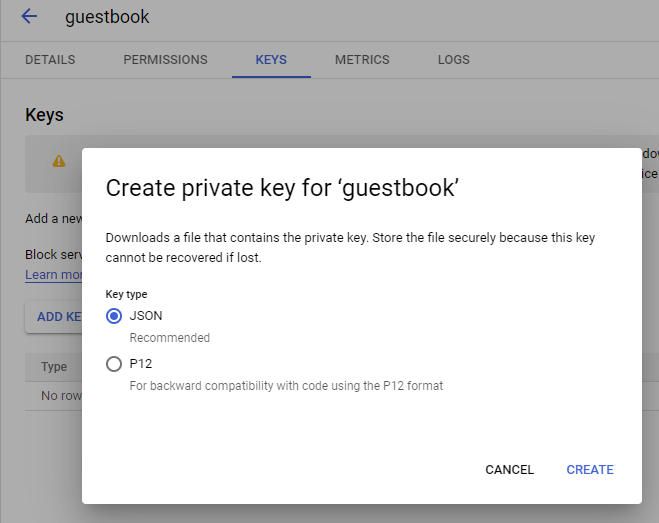The width and height of the screenshot is (659, 523).
Task: Open the Permissions tab
Action: click(x=165, y=60)
